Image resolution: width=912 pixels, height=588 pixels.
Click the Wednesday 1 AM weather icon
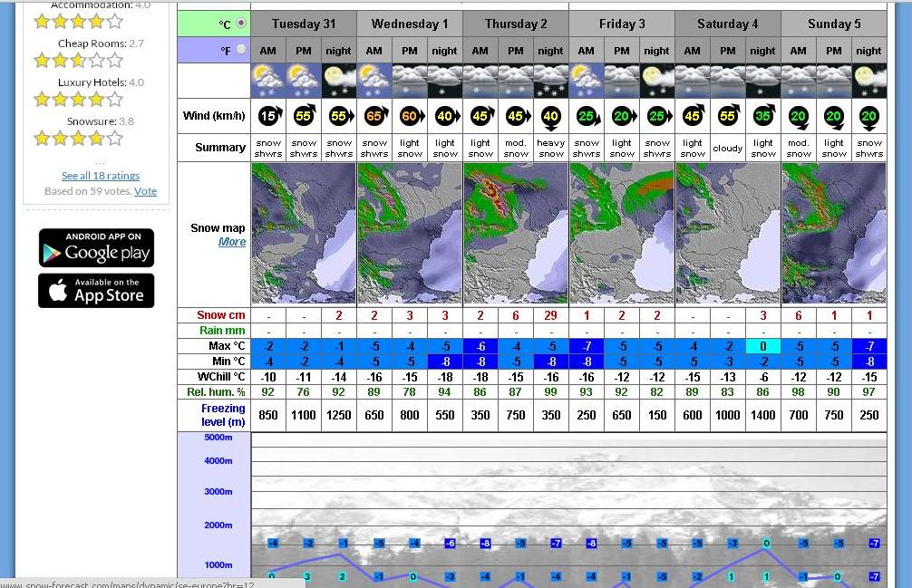tap(374, 81)
